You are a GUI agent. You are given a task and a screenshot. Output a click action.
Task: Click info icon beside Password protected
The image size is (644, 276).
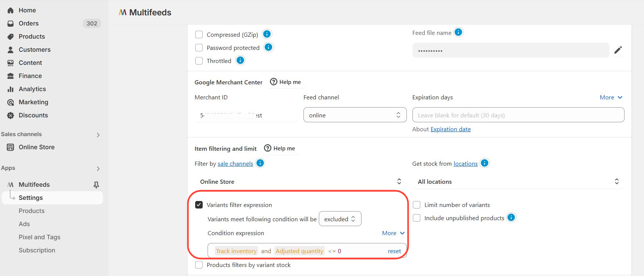268,47
